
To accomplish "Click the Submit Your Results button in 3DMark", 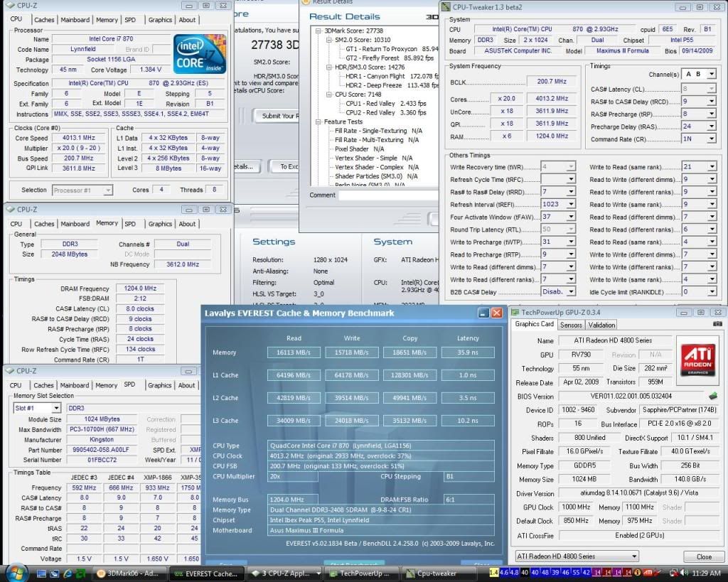I will click(277, 116).
